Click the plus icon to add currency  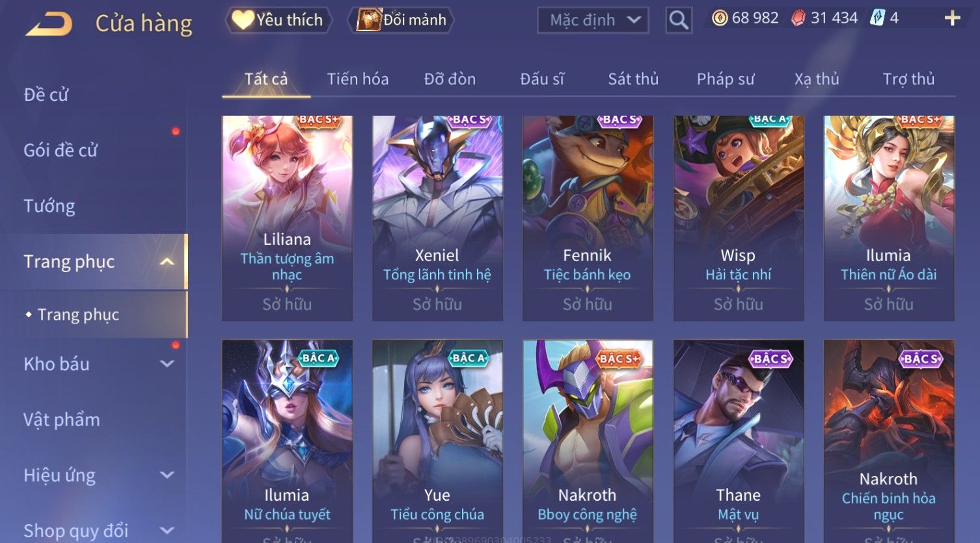tap(952, 18)
